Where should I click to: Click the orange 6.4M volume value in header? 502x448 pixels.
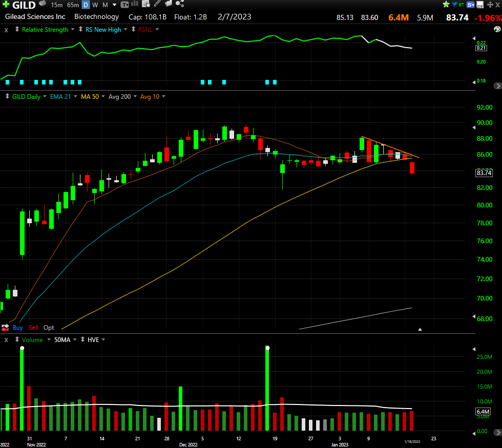399,17
